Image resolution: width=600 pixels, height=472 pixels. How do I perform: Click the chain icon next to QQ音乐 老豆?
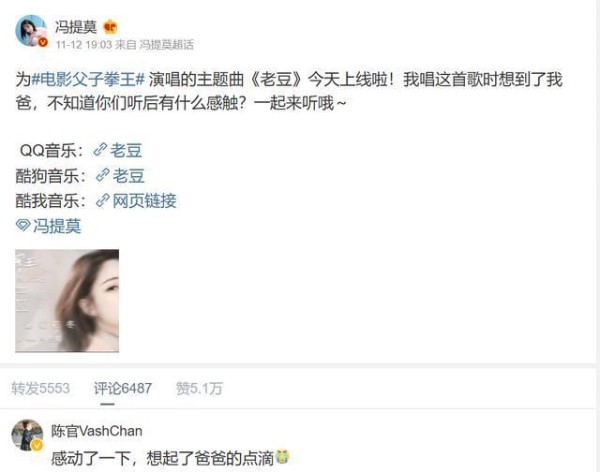click(x=100, y=149)
